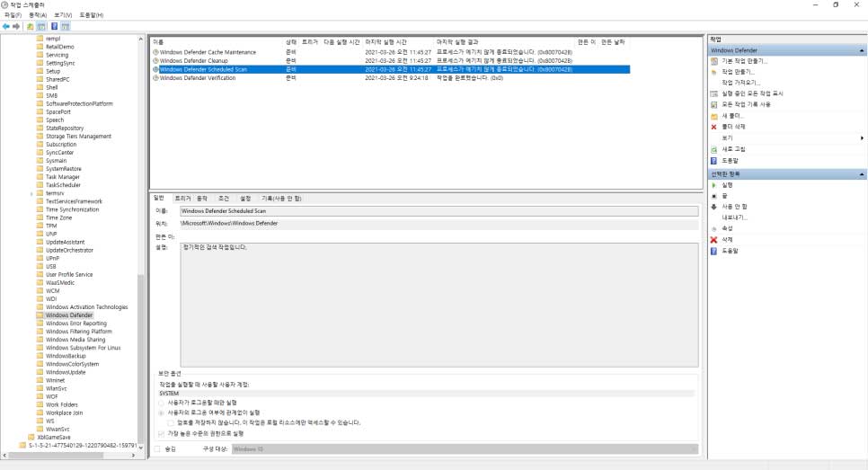Select the UpdateOrchestrator folder in tree
Image resolution: width=868 pixels, height=470 pixels.
[x=70, y=250]
